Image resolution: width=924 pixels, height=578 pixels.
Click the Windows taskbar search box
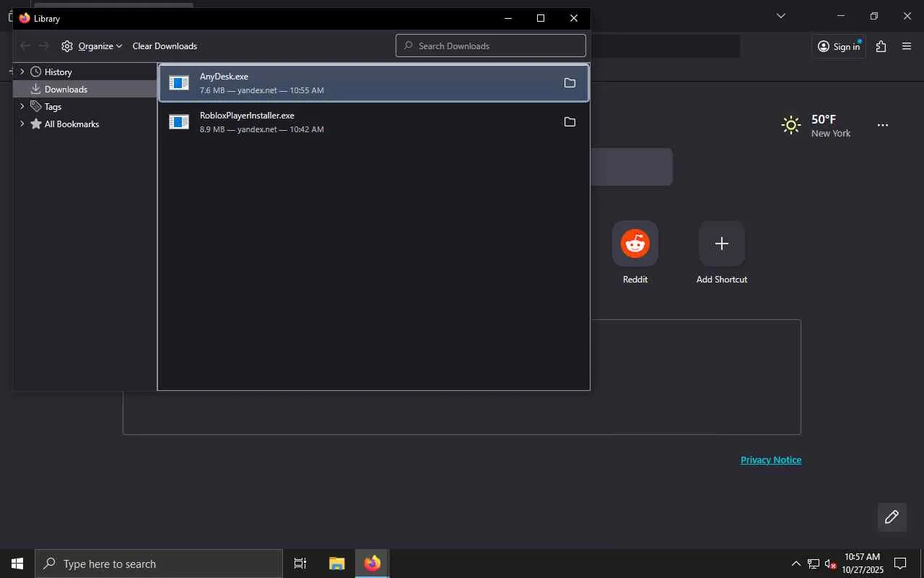click(159, 564)
